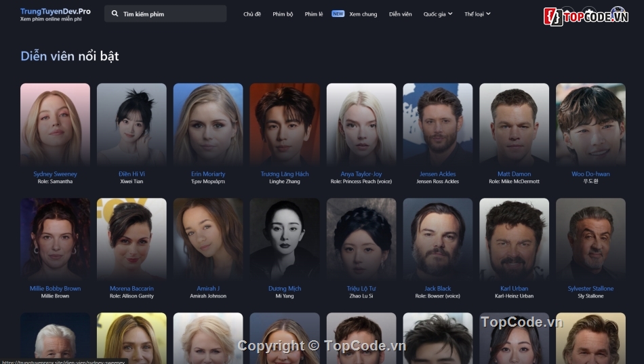
Task: Click the NEW badge beside Xem chung
Action: pyautogui.click(x=338, y=14)
